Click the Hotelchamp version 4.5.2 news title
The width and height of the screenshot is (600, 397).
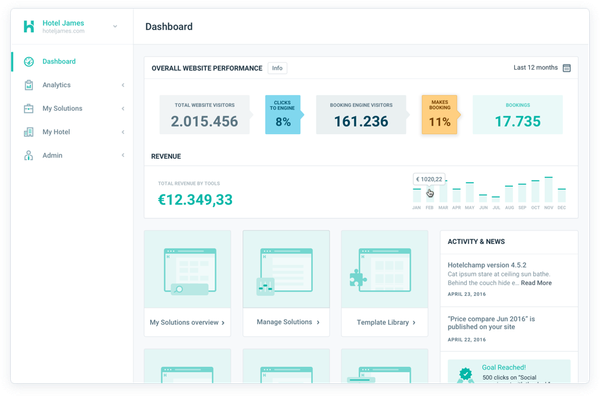click(487, 265)
